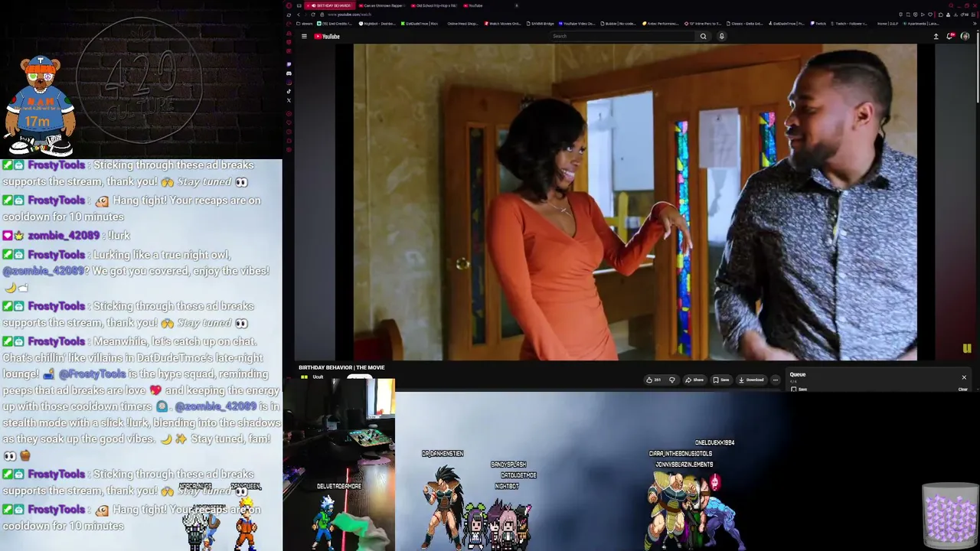Open a new browser tab
Image resolution: width=980 pixels, height=551 pixels.
[516, 5]
